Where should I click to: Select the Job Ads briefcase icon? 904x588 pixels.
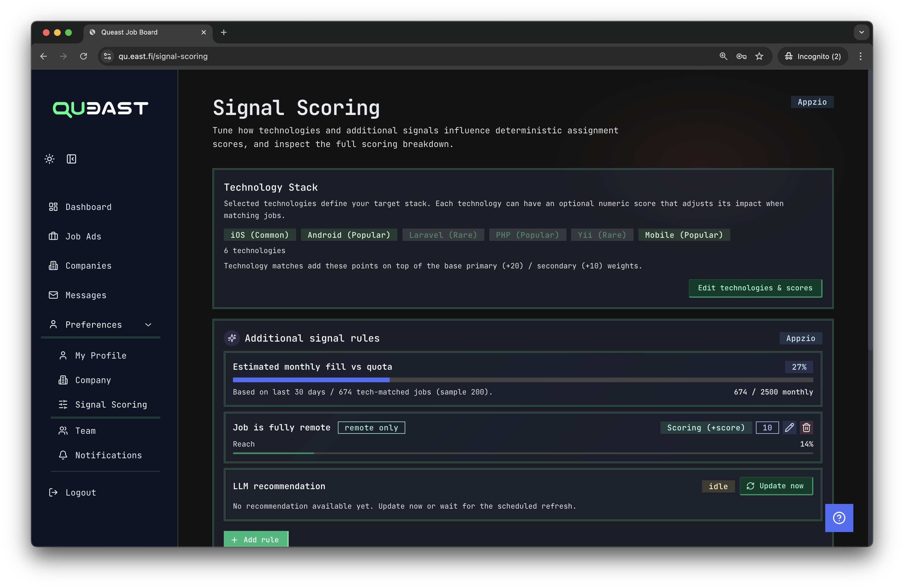coord(53,236)
